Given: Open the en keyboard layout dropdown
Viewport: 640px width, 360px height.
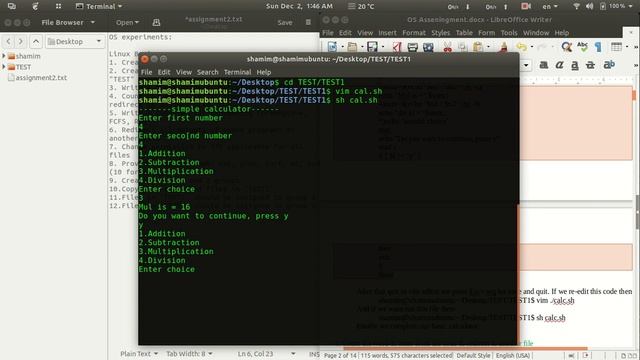Looking at the screenshot, I should pyautogui.click(x=549, y=6).
